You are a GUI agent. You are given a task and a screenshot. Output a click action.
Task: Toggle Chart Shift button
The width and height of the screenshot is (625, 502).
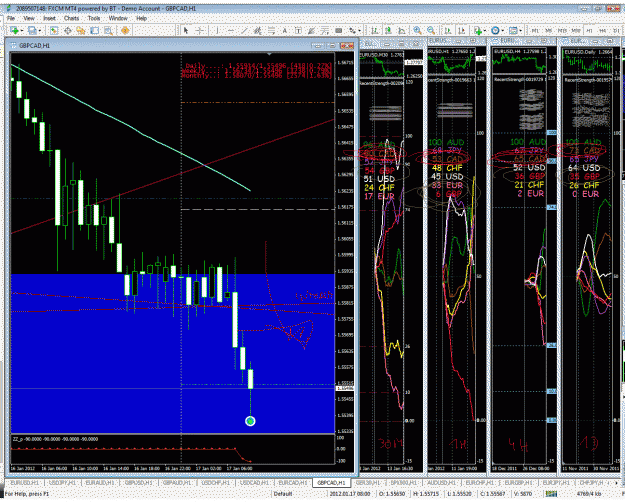pos(462,30)
